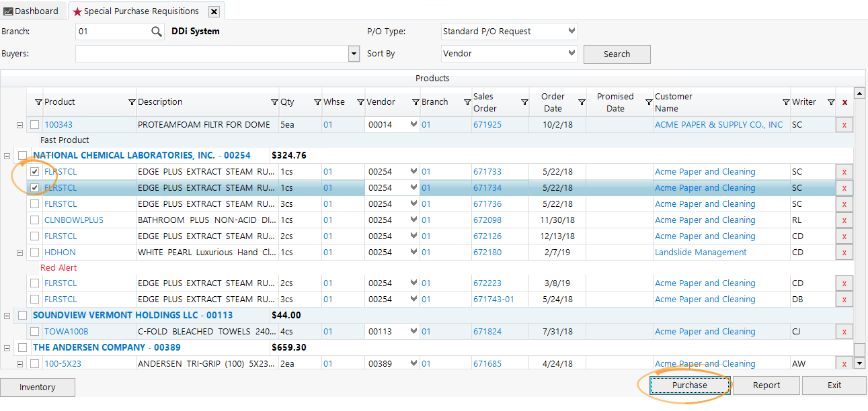Tick the checkbox for product 100343
The width and height of the screenshot is (868, 411).
(35, 125)
